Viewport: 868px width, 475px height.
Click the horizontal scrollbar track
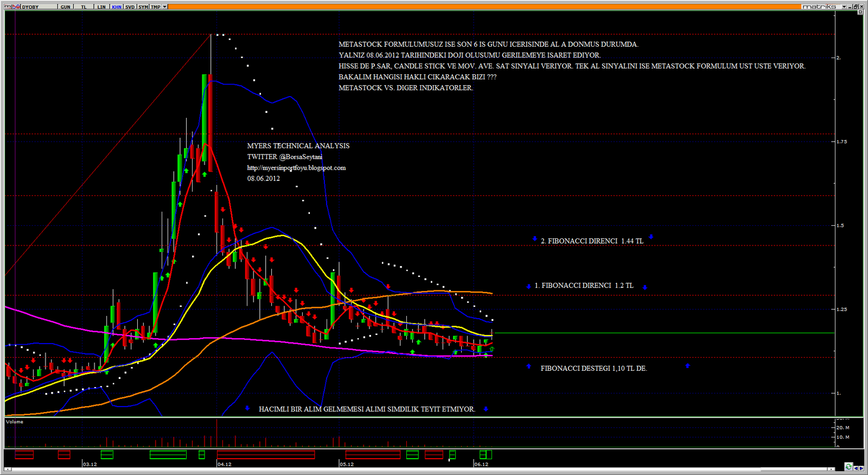tap(420, 469)
